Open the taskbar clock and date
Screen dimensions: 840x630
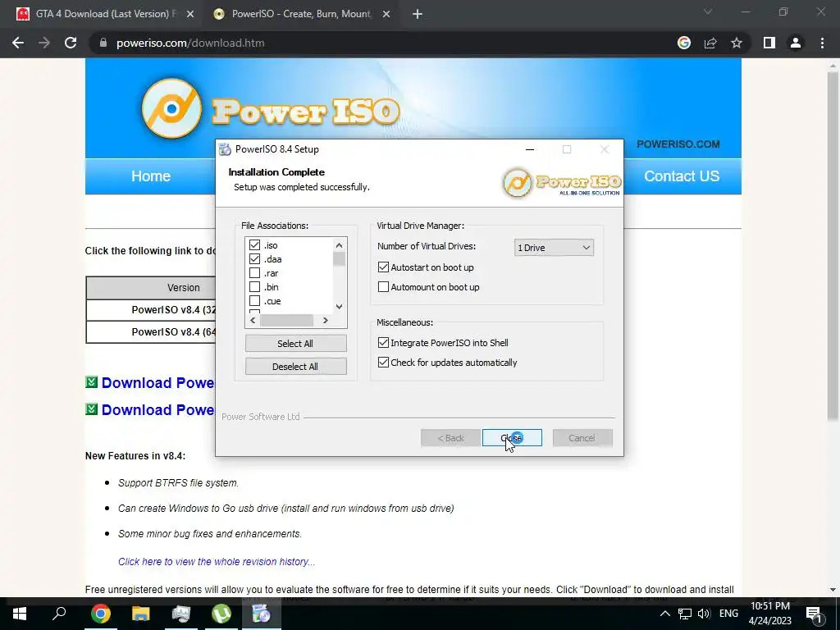pyautogui.click(x=769, y=614)
